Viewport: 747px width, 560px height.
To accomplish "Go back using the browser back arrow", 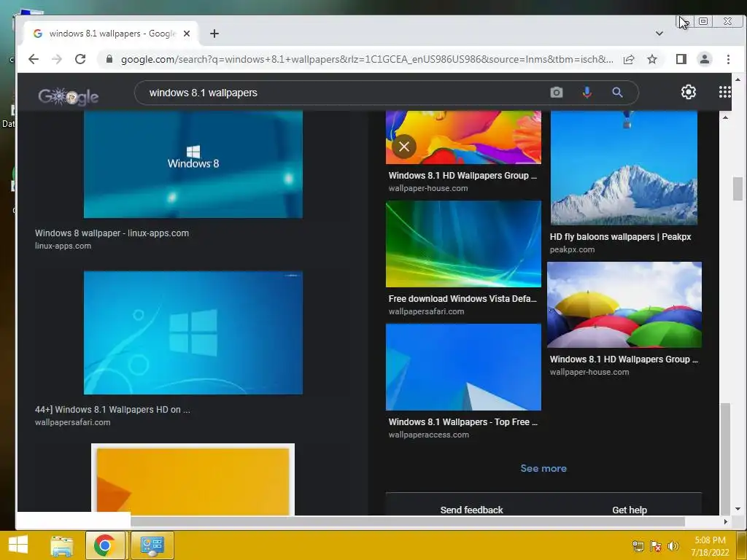I will [34, 59].
